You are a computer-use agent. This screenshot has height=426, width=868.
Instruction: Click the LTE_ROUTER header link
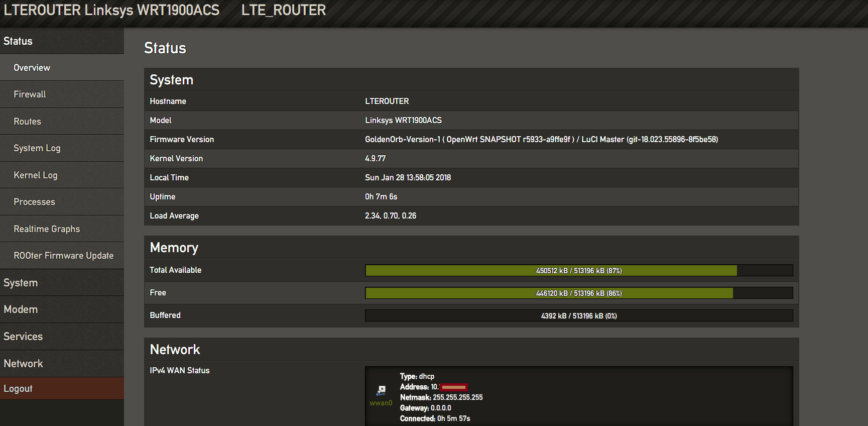284,10
